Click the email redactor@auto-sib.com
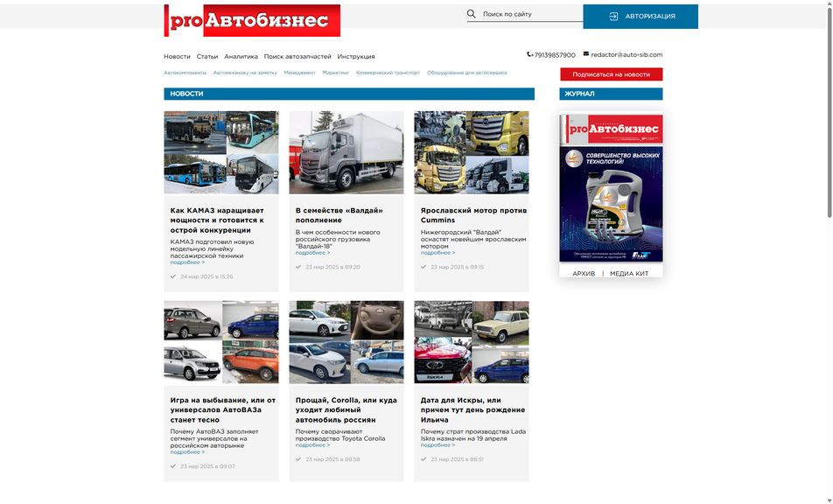 point(626,55)
